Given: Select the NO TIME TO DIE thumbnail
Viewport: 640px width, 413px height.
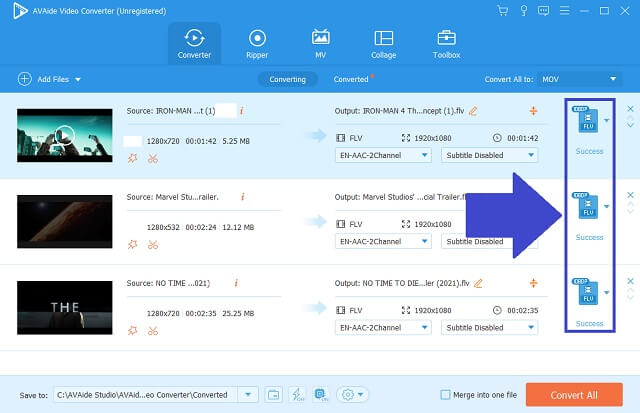Looking at the screenshot, I should [64, 307].
